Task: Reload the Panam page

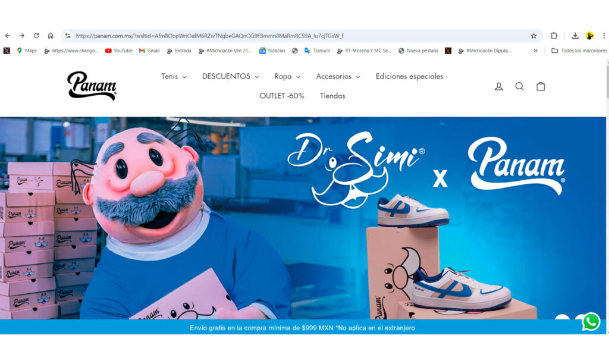Action: click(36, 36)
